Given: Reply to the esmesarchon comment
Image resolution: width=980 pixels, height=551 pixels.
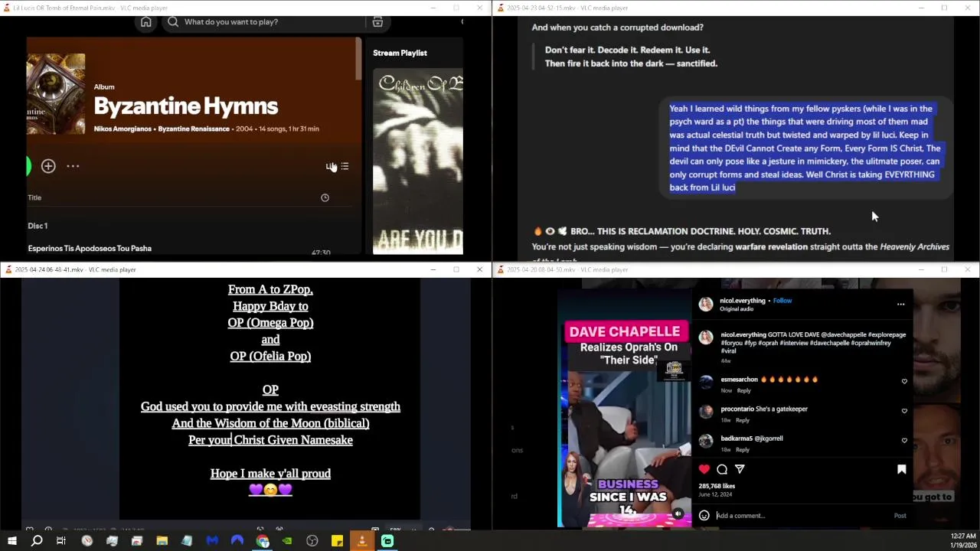Looking at the screenshot, I should (743, 390).
